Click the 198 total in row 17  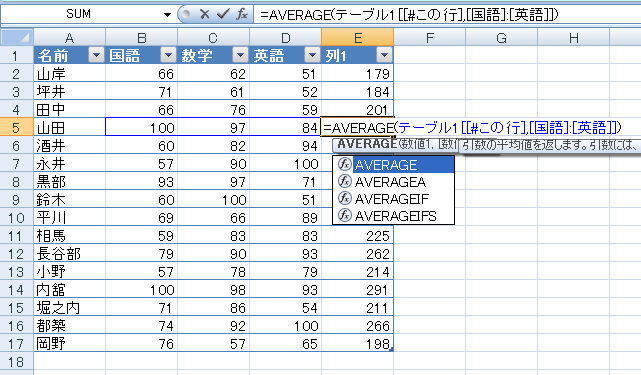[x=357, y=343]
